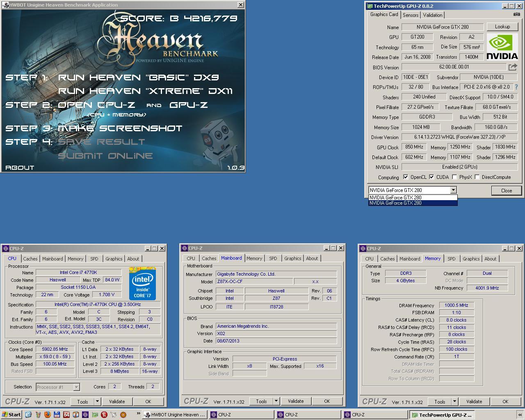Click the airplane quick launch icon

pos(114,415)
